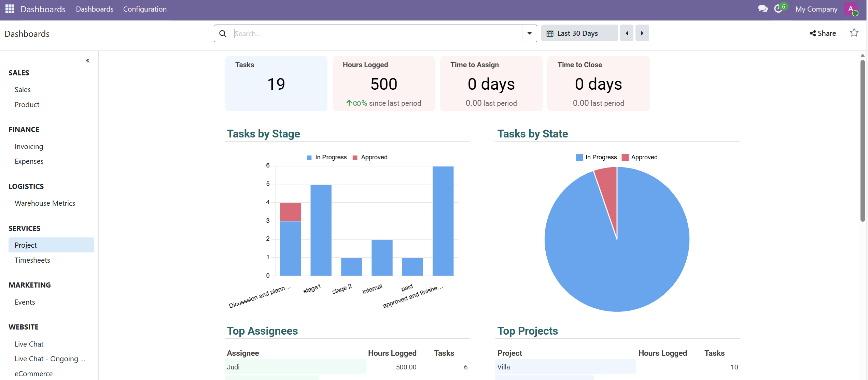Open the Hours Logged scorecard
868x380 pixels.
383,84
